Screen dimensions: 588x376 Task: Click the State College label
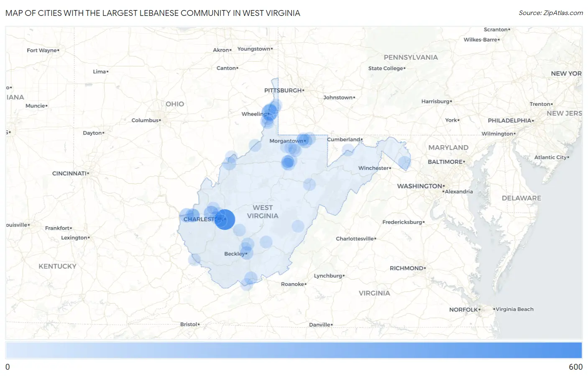386,69
